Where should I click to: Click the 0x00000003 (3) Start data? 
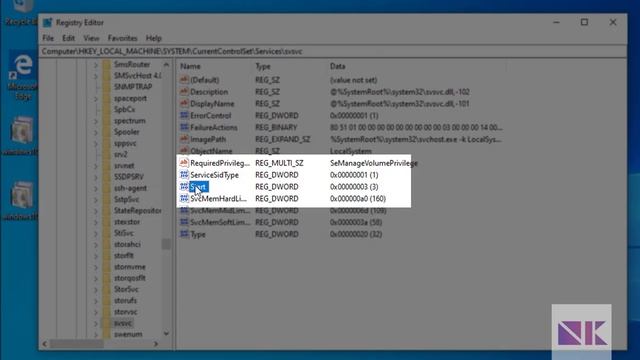(354, 187)
